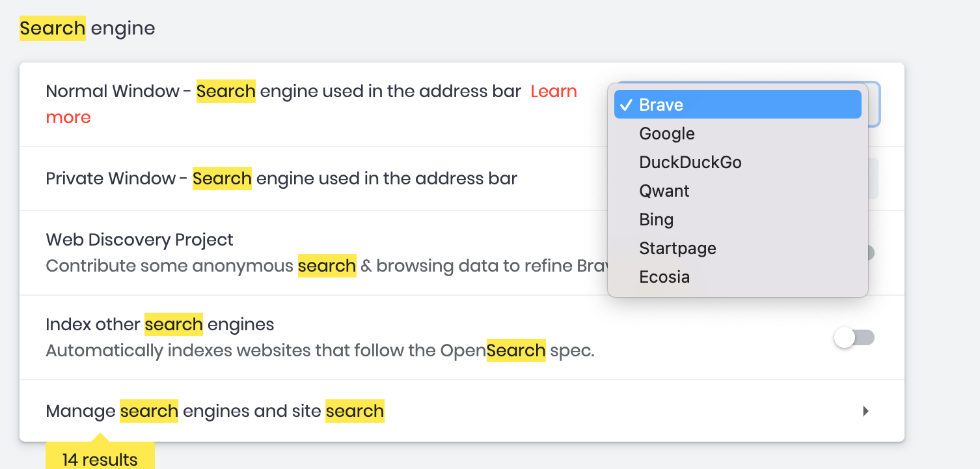Select DuckDuckGo in the dropdown
The height and width of the screenshot is (469, 980).
(690, 162)
